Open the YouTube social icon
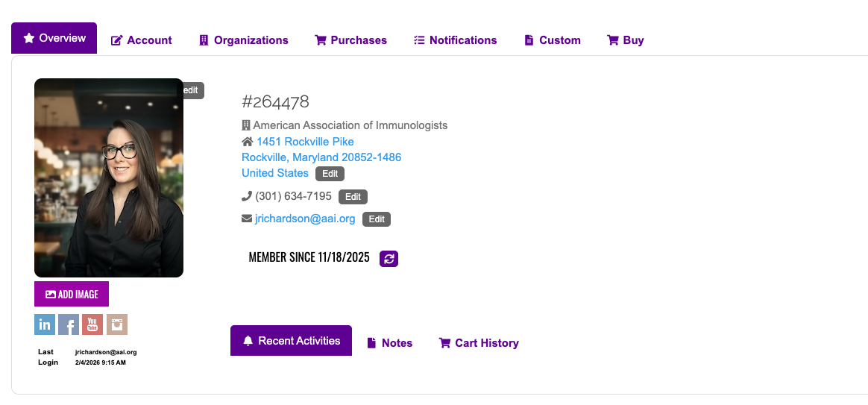 [92, 324]
